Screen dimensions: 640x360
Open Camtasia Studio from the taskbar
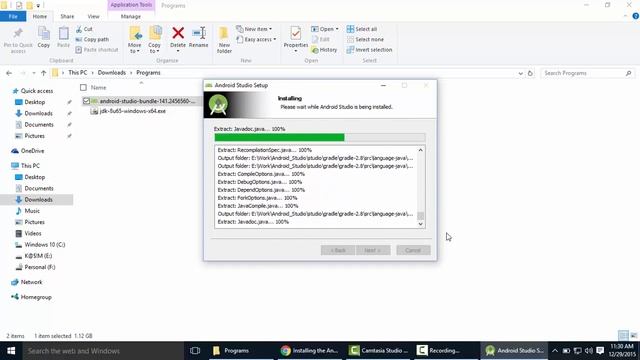click(378, 351)
